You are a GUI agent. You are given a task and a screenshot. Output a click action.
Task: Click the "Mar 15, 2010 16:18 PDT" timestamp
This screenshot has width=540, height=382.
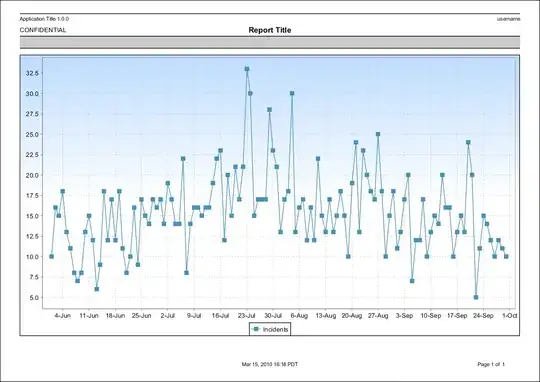(270, 364)
